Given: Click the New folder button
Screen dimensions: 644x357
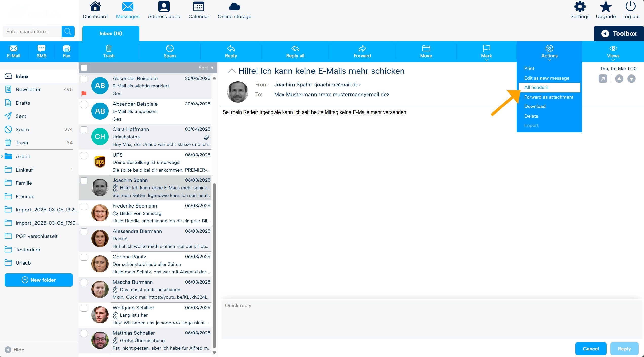Looking at the screenshot, I should (x=39, y=280).
